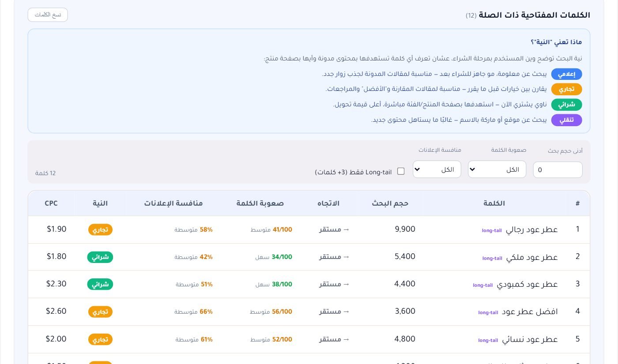Click search volume 5,400
The image size is (618, 364).
tap(405, 256)
